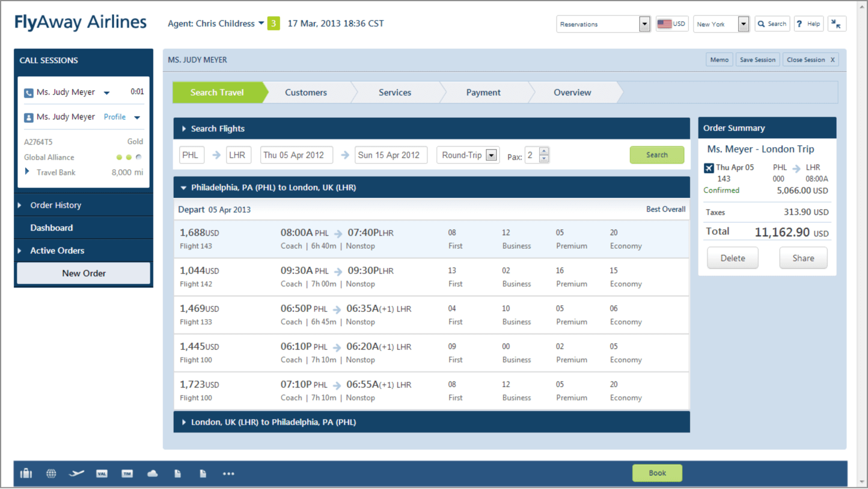Click the collapse-view arrows icon top right

(837, 23)
